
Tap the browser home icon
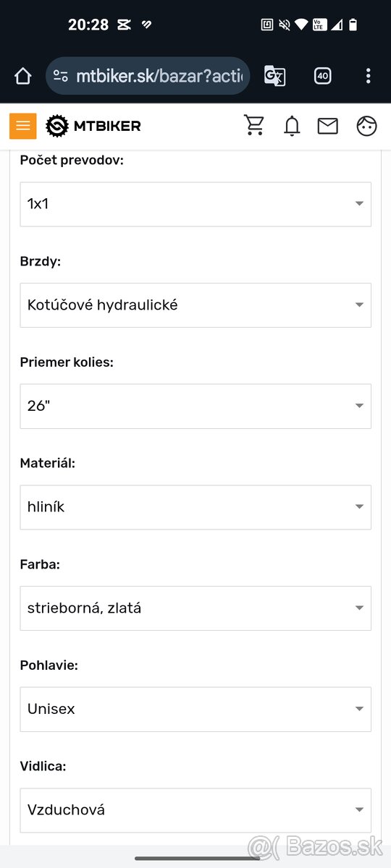click(23, 76)
